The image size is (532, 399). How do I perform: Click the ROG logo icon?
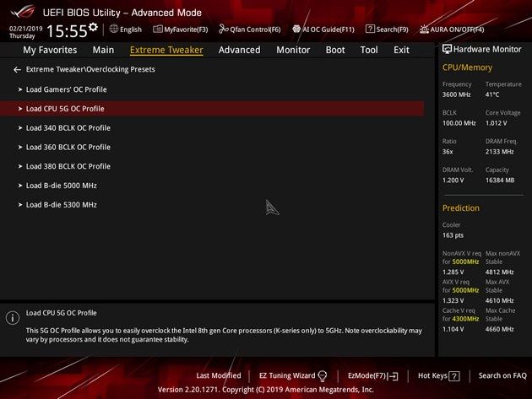[23, 13]
